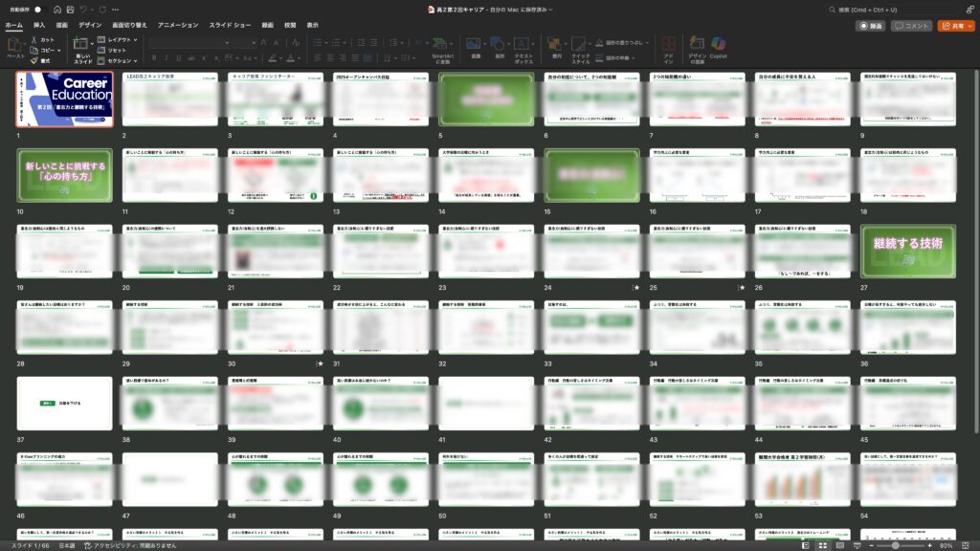
Task: Click the Save floppy disk icon
Action: coord(70,10)
